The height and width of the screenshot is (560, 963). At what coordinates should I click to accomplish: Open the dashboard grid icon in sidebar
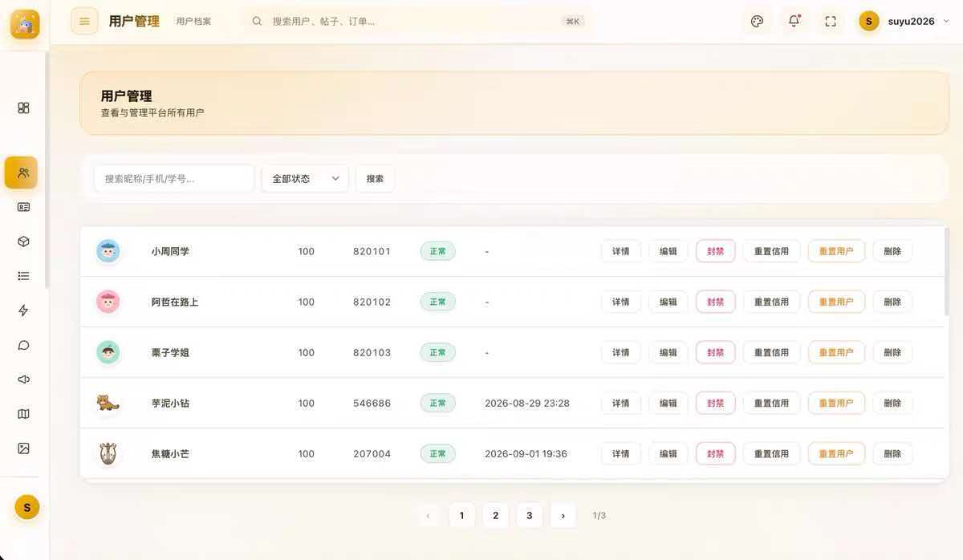click(23, 108)
